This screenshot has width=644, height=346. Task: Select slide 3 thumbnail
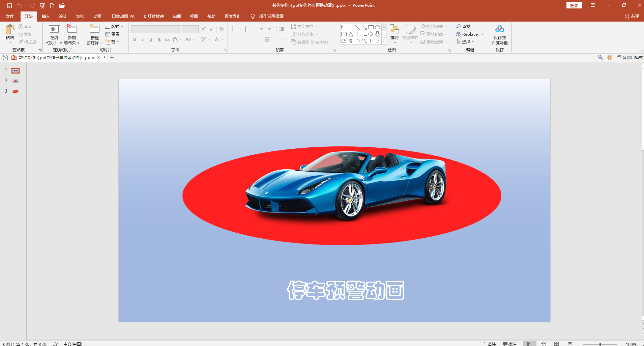[x=16, y=91]
